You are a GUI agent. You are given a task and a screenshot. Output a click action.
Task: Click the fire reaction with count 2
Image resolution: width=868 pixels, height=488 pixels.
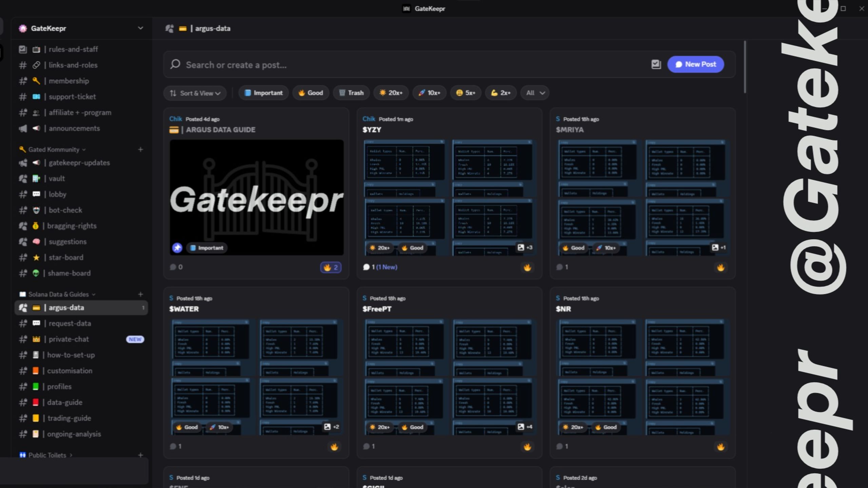tap(331, 267)
